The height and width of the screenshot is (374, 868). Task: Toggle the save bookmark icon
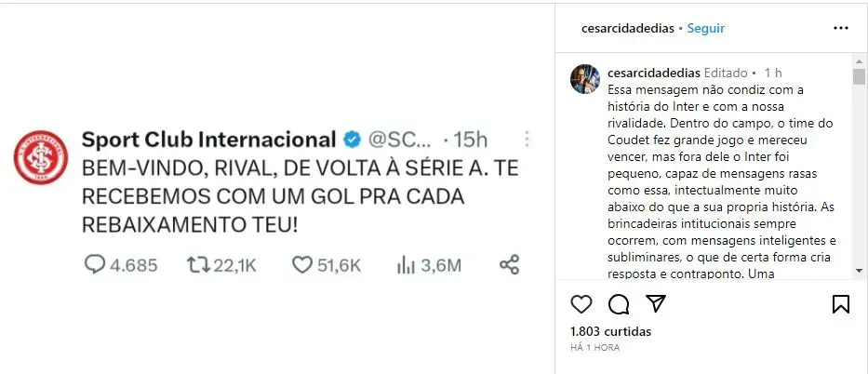click(x=840, y=304)
